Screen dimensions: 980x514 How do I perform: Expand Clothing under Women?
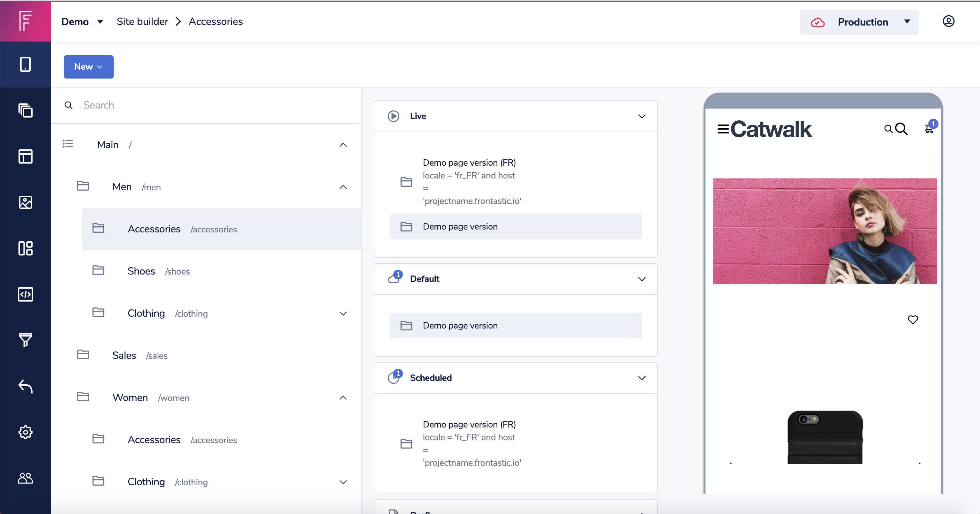[x=343, y=482]
